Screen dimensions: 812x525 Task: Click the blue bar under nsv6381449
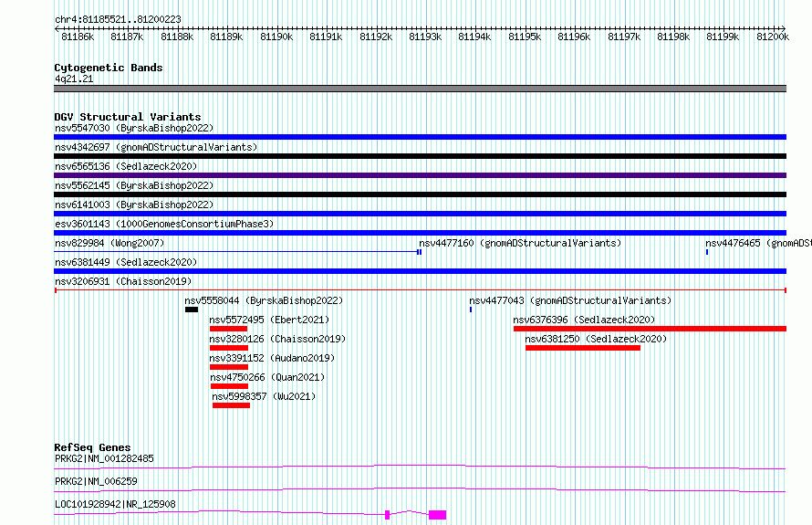tap(420, 271)
